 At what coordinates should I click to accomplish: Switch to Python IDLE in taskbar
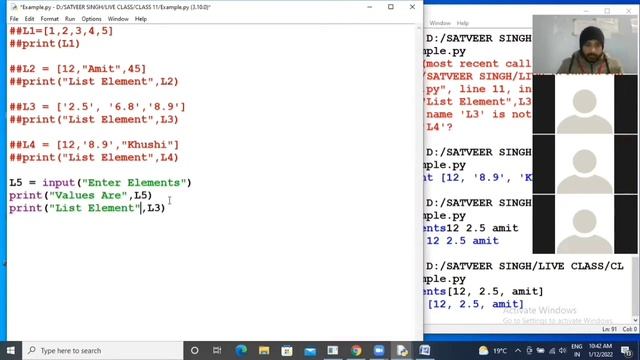click(402, 351)
